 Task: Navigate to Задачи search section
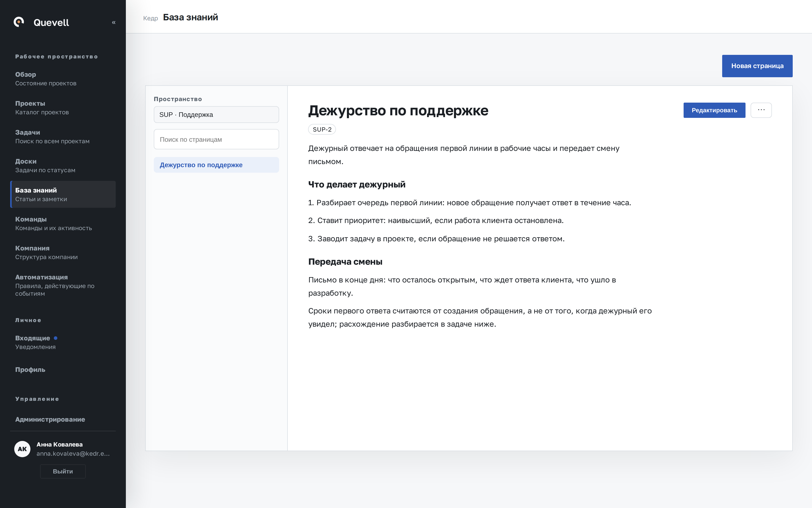pos(63,136)
